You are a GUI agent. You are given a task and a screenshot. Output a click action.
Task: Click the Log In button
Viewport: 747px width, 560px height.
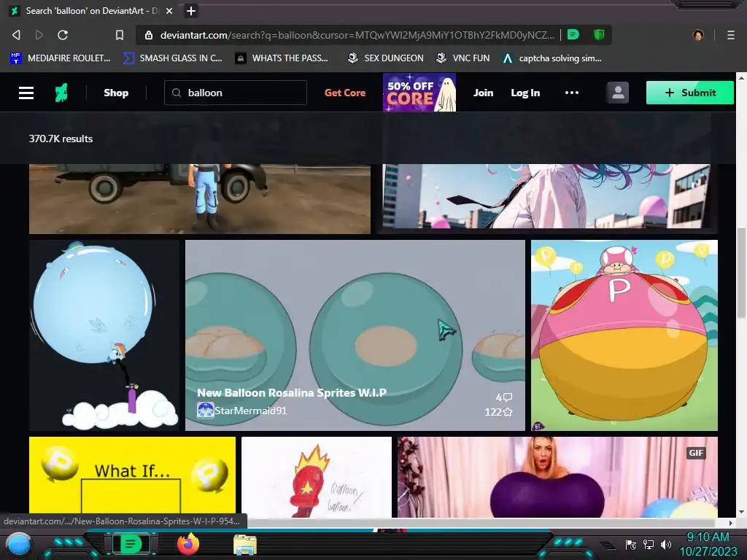(x=525, y=93)
